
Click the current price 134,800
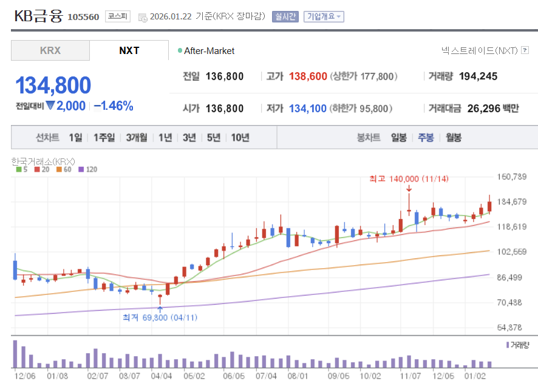pos(53,85)
